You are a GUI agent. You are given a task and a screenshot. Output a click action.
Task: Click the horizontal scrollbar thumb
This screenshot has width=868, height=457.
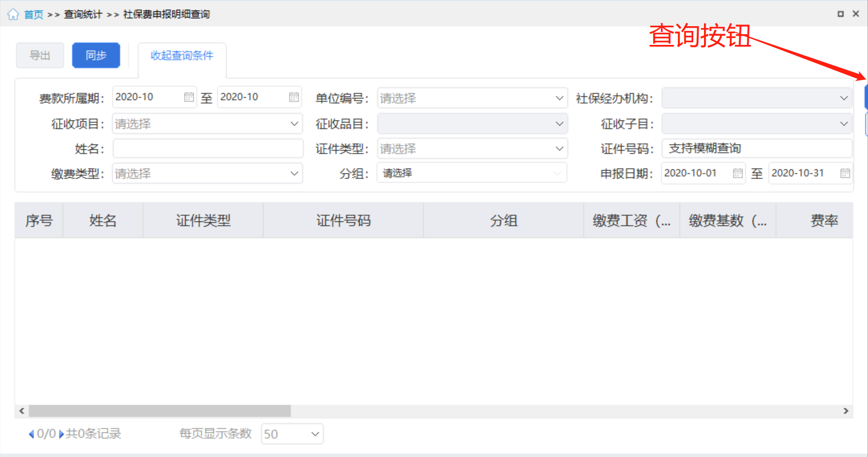pyautogui.click(x=160, y=411)
